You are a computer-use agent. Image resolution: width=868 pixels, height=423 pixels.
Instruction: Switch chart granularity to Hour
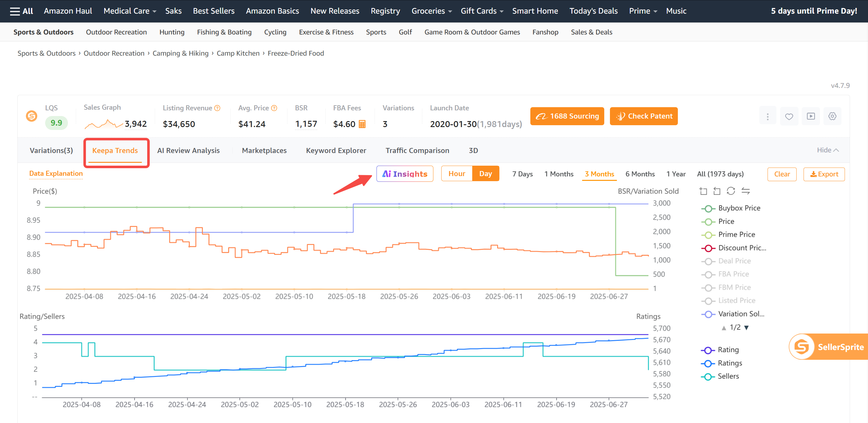[x=457, y=174]
